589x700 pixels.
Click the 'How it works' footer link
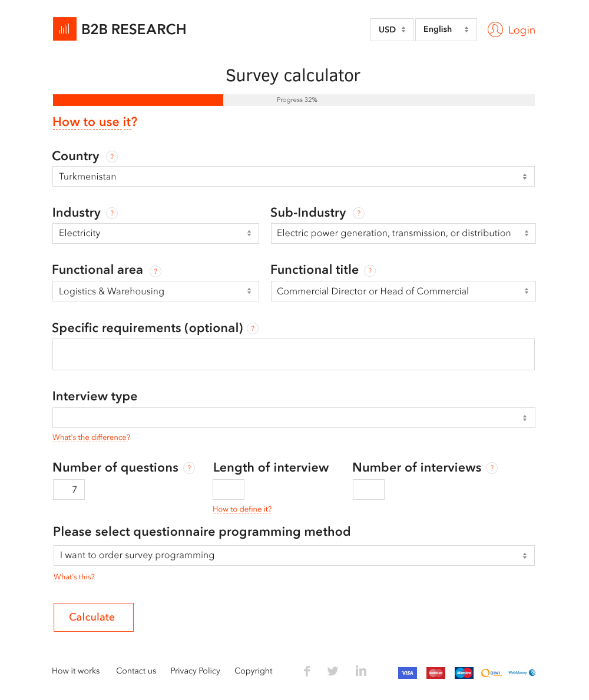coord(76,671)
